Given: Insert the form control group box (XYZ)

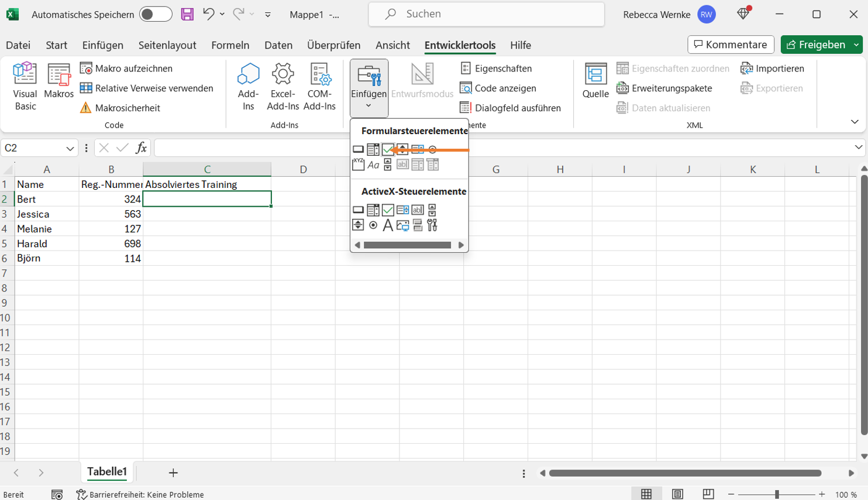Looking at the screenshot, I should pos(358,165).
